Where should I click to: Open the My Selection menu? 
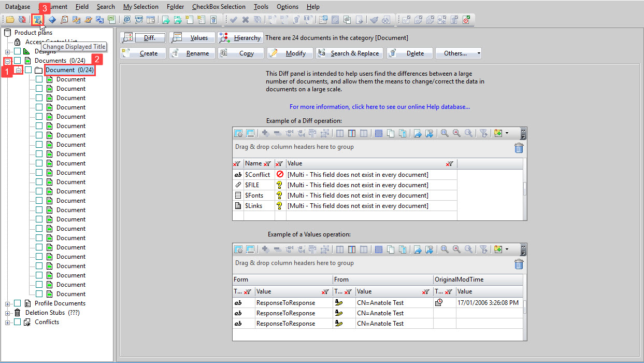[x=142, y=7]
